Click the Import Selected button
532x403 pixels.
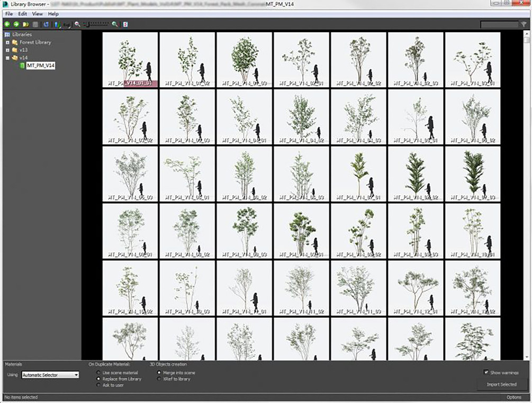click(501, 384)
